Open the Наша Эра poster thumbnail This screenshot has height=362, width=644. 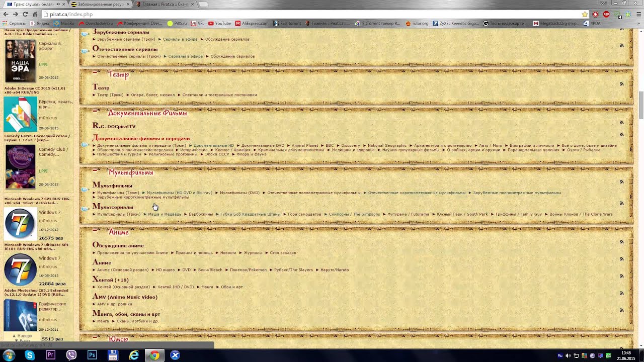(21, 61)
